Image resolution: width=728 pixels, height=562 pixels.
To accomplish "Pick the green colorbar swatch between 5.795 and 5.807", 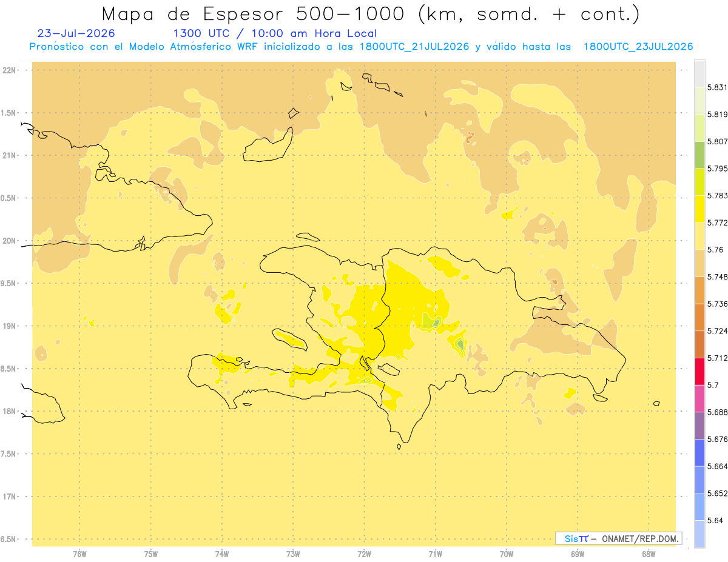I will (x=699, y=155).
